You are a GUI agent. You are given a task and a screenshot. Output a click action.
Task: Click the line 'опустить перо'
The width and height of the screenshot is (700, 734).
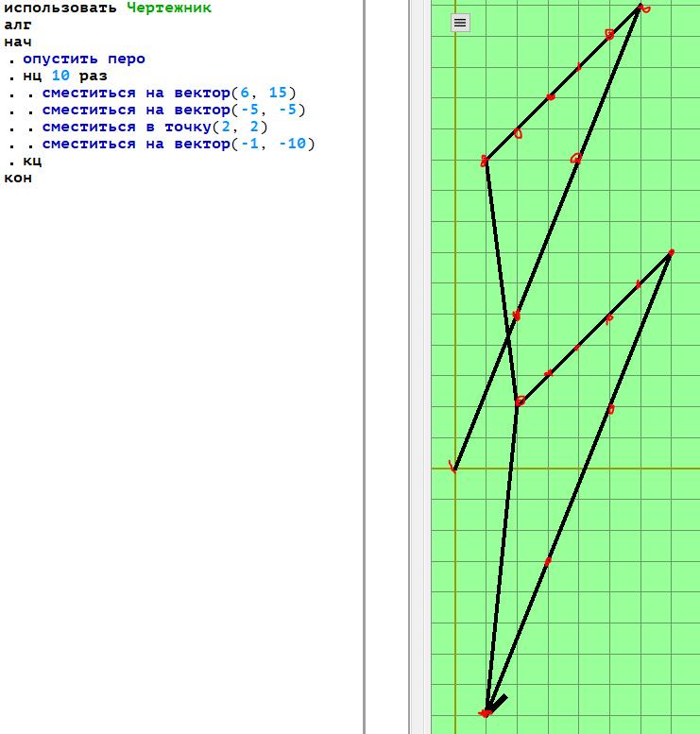pyautogui.click(x=84, y=59)
